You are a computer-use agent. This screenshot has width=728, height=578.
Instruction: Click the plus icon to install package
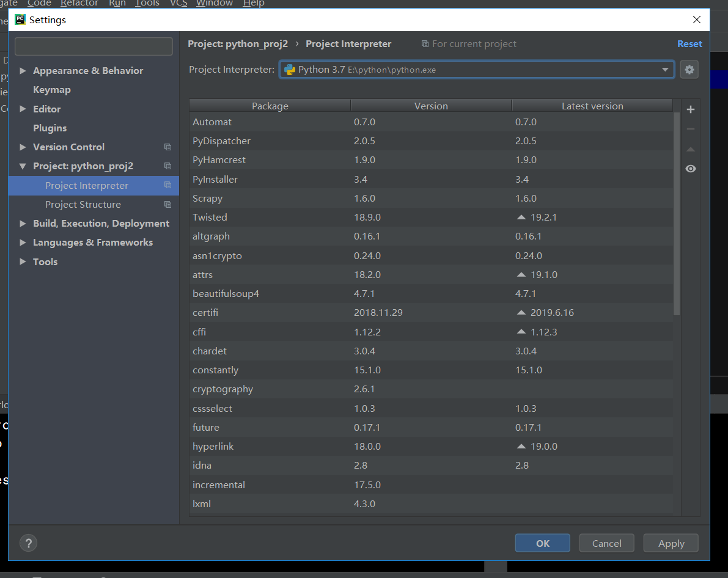(x=690, y=109)
